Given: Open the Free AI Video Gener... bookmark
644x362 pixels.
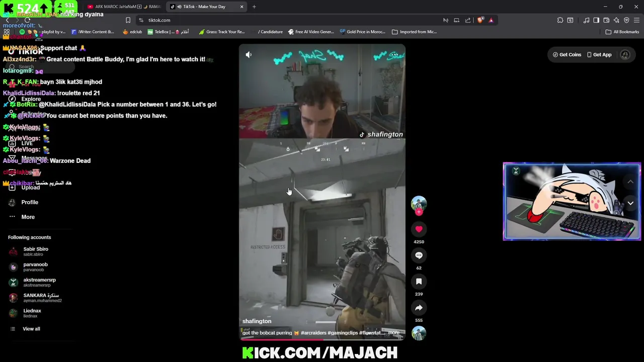Looking at the screenshot, I should [310, 32].
